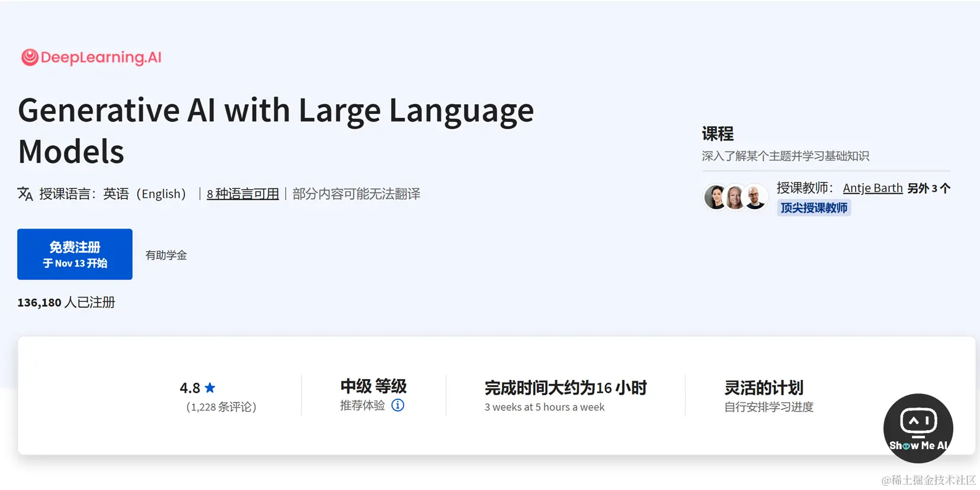Click the (1,228 条评论) reviews text
Screen dimensions: 980x490
coord(221,407)
